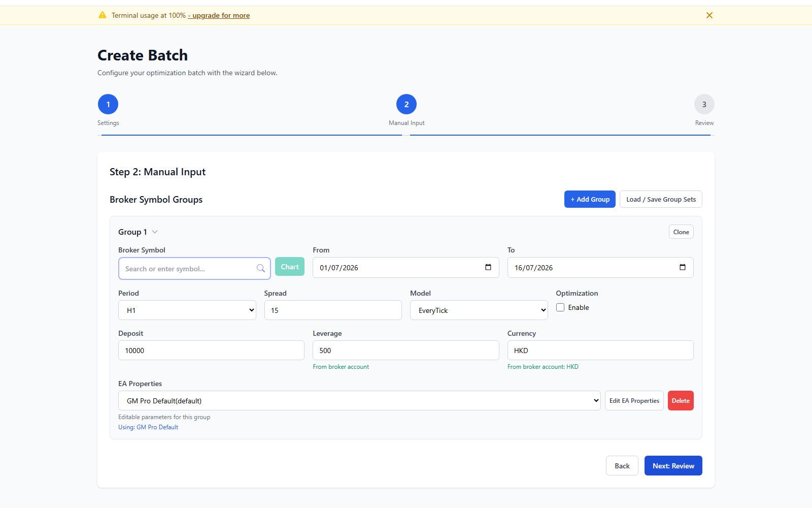812x508 pixels.
Task: Delete this group with the red button
Action: coord(681,401)
